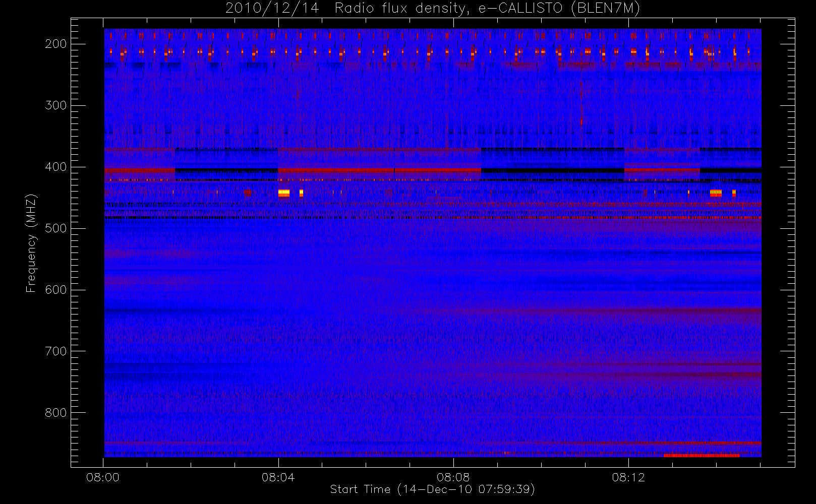The width and height of the screenshot is (816, 504).
Task: Click the bright yellow burst near 08:04 at 445 MHz
Action: tap(284, 193)
